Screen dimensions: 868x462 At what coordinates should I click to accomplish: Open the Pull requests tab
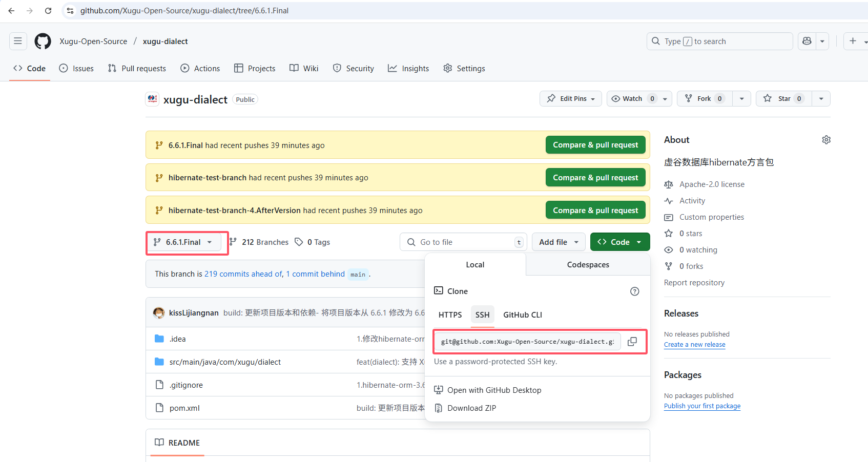[x=137, y=69]
